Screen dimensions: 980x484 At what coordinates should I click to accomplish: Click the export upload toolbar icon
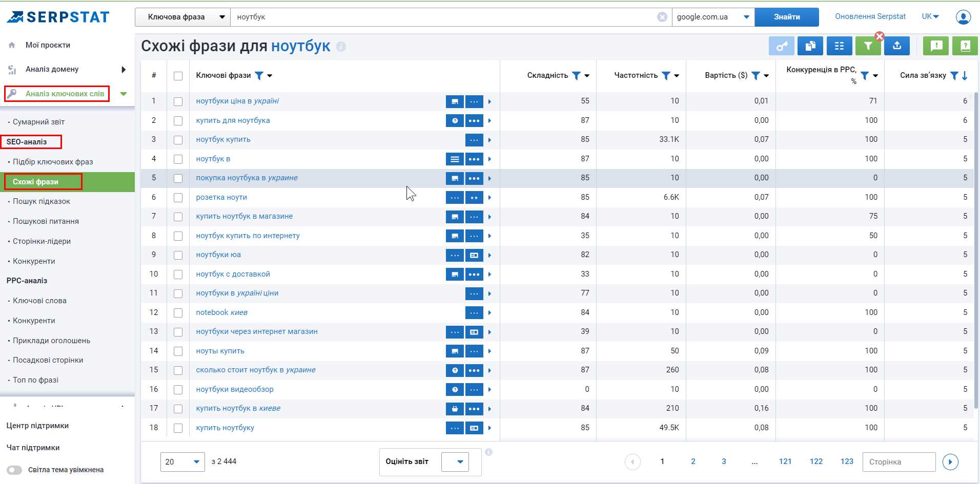pos(897,46)
